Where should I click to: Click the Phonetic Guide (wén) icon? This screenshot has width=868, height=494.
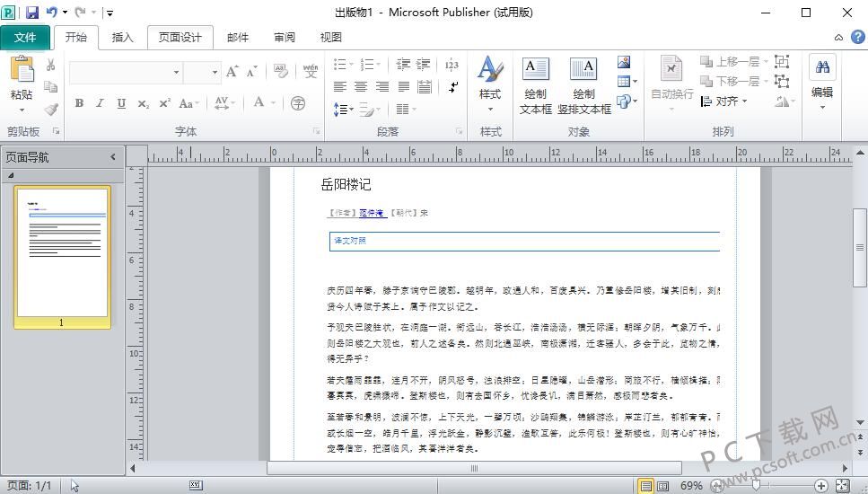pos(311,72)
